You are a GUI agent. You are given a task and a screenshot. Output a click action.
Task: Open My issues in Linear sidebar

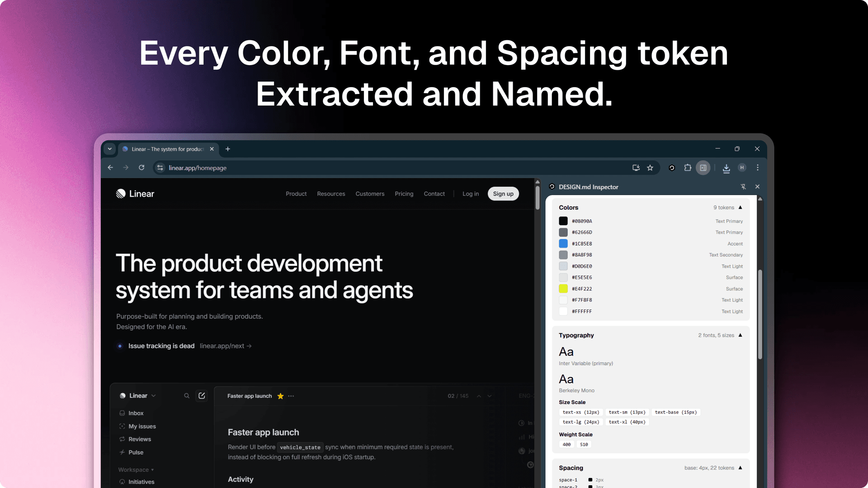click(x=137, y=426)
